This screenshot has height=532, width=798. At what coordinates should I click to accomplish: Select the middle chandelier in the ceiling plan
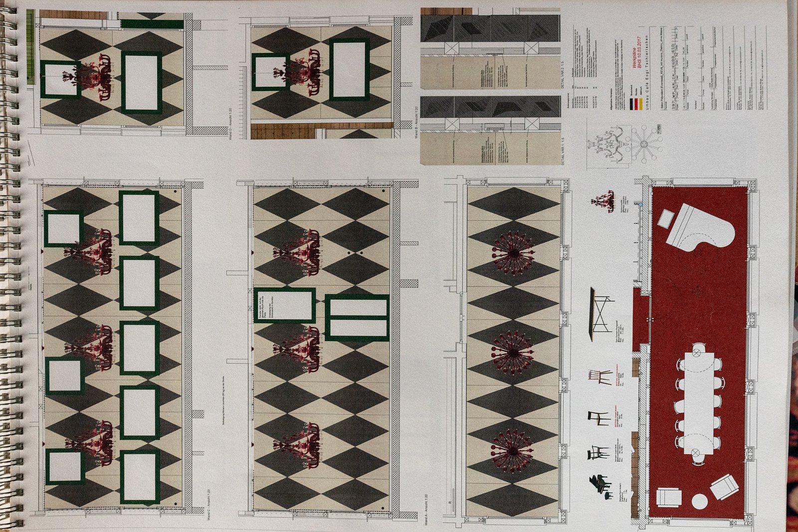pyautogui.click(x=512, y=352)
